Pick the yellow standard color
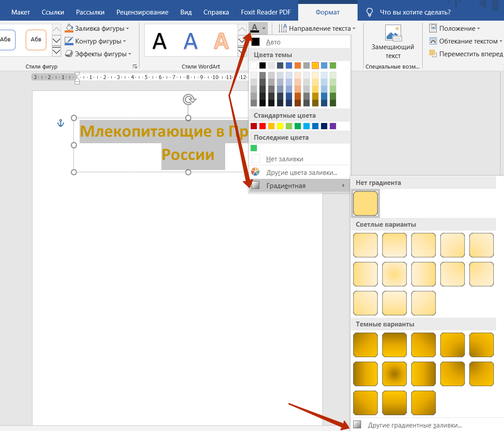This screenshot has height=431, width=504. tap(280, 126)
